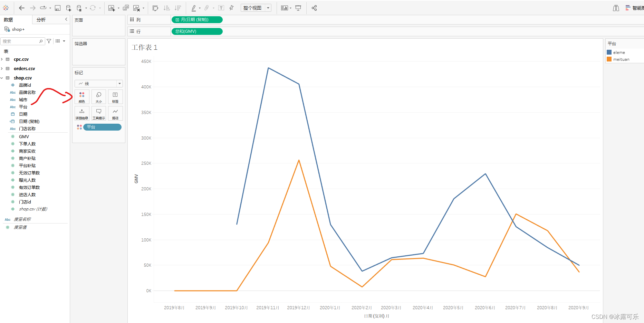
Task: Open pause auto updates dropdown arrow
Action: (x=86, y=8)
